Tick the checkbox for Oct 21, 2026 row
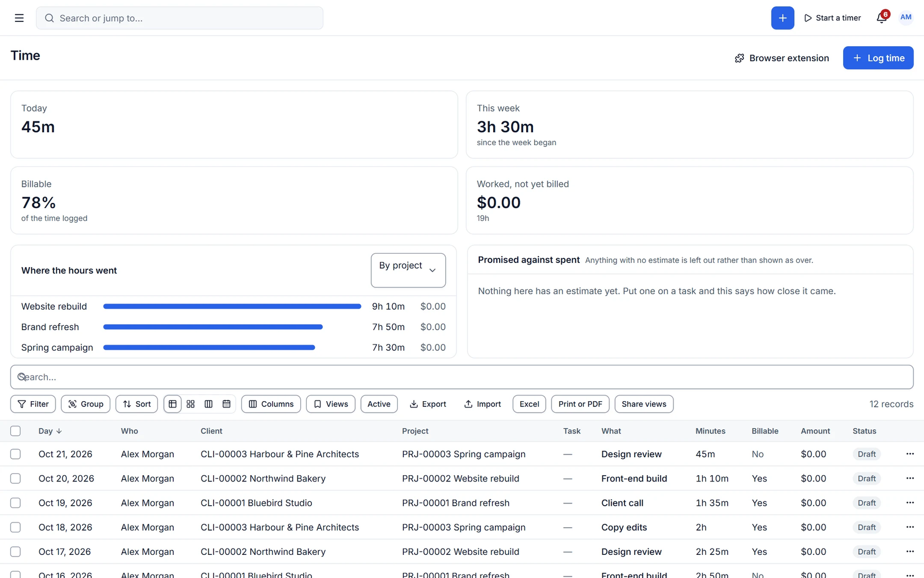The height and width of the screenshot is (578, 924). click(x=16, y=454)
